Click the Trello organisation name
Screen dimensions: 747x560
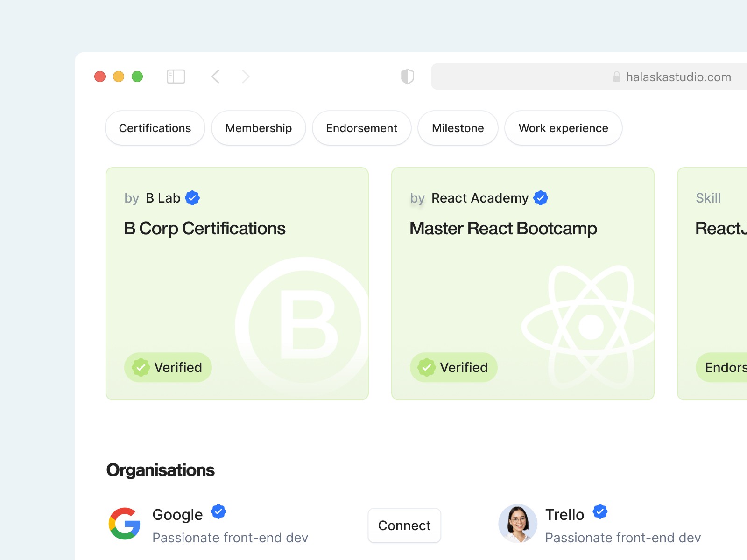point(564,514)
